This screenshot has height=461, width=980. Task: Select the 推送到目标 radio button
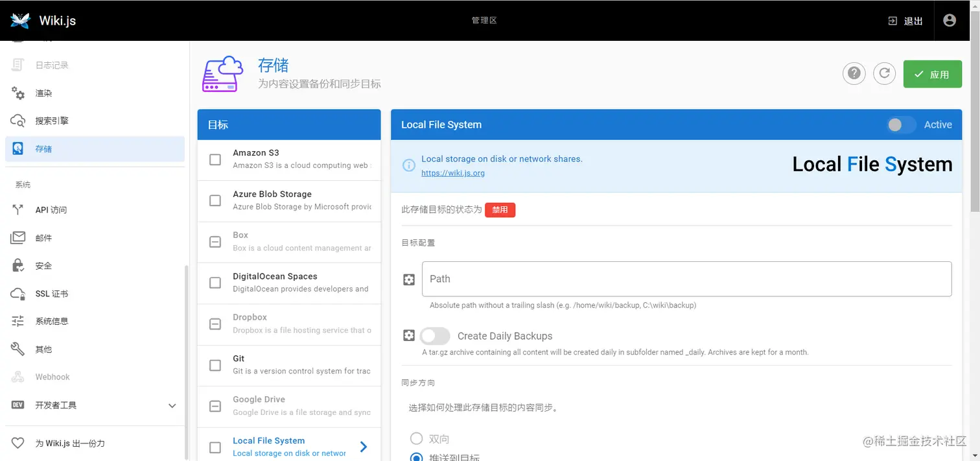coord(416,456)
